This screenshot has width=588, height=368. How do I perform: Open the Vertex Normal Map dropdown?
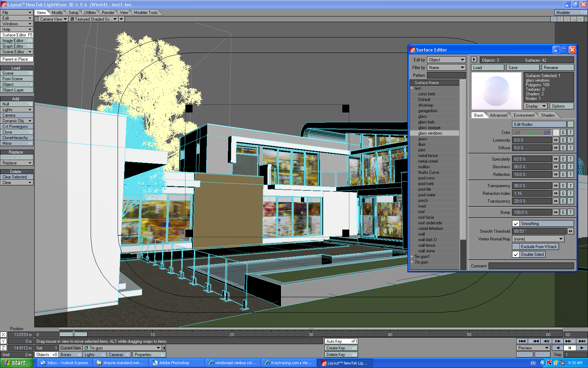[x=538, y=239]
